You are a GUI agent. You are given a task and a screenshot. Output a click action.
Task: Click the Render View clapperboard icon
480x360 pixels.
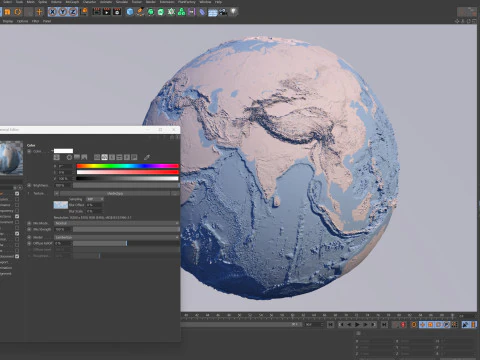(97, 12)
